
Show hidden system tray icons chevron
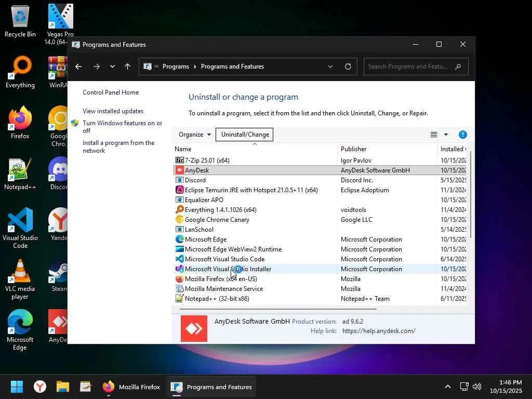[x=447, y=387]
